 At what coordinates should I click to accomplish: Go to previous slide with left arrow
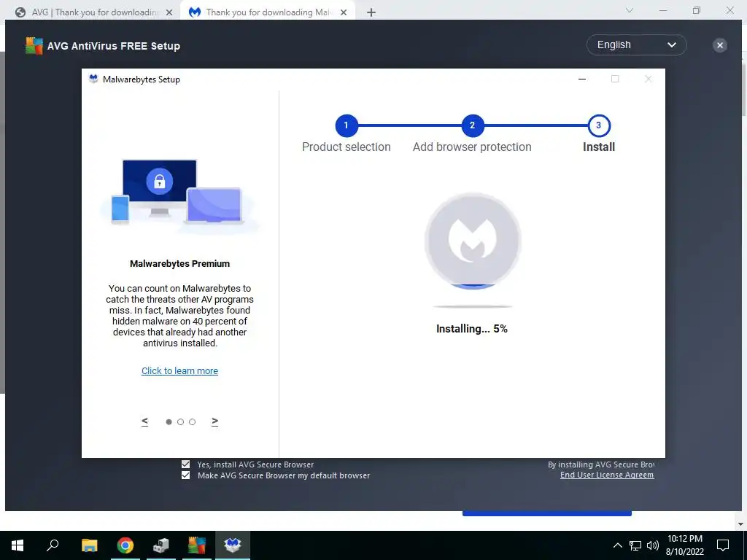point(145,421)
